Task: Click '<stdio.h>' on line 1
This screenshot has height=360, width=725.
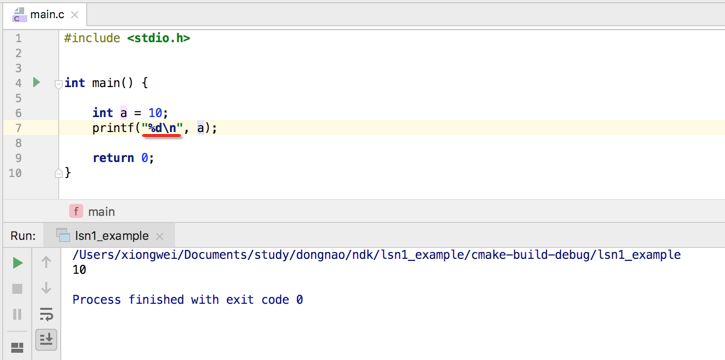Action: coord(159,38)
